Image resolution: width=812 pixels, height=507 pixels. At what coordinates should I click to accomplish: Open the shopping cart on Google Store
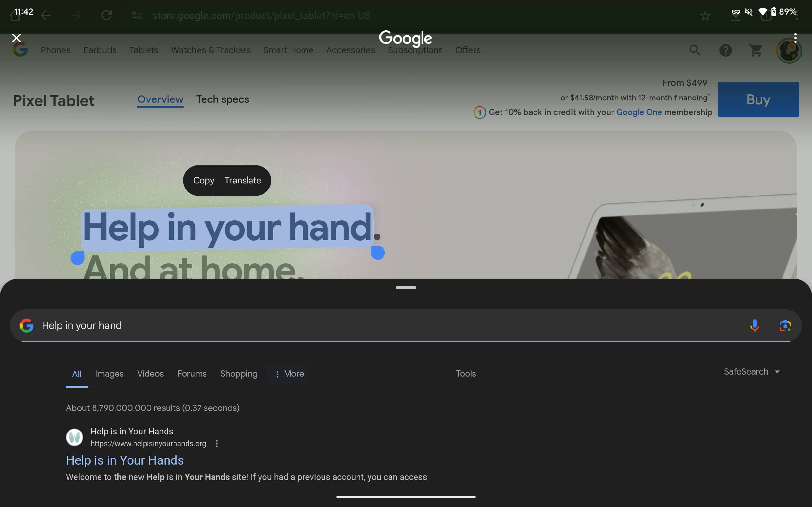[x=756, y=50]
